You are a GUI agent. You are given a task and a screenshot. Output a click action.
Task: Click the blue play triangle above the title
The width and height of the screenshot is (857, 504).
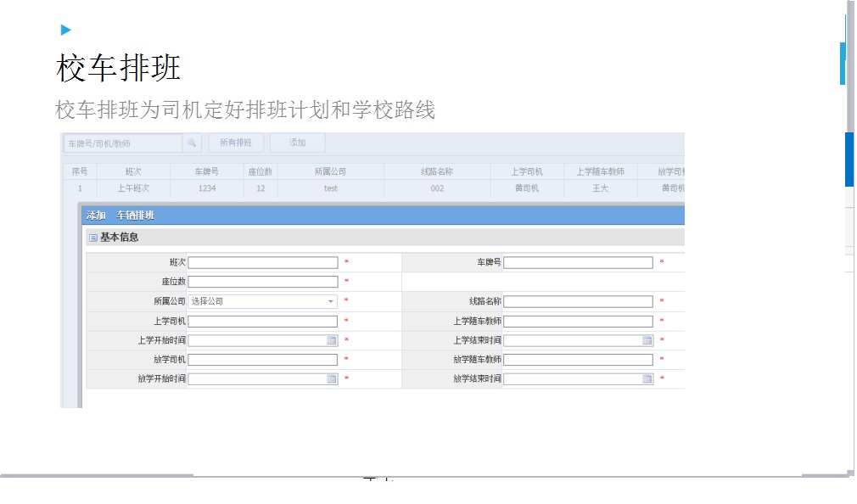pos(65,31)
